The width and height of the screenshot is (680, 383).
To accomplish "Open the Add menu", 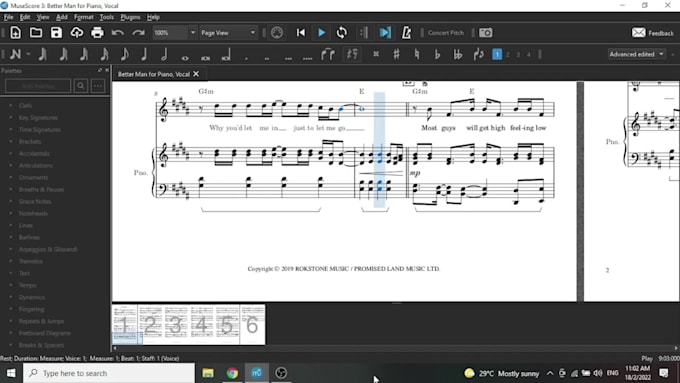I will click(62, 17).
